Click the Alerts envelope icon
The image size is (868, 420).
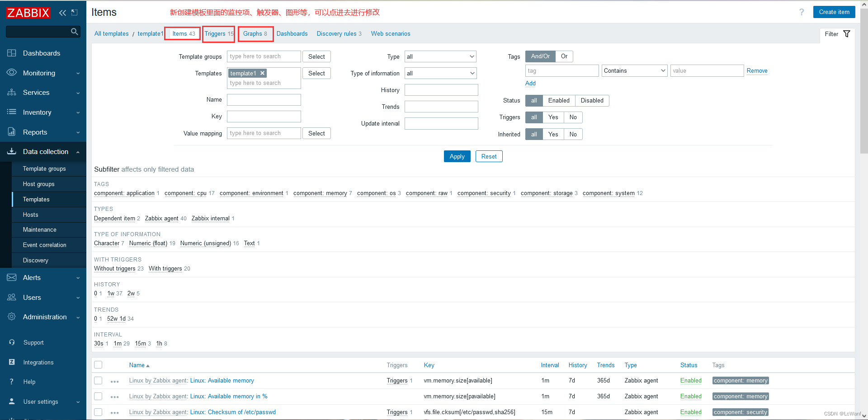click(x=12, y=277)
